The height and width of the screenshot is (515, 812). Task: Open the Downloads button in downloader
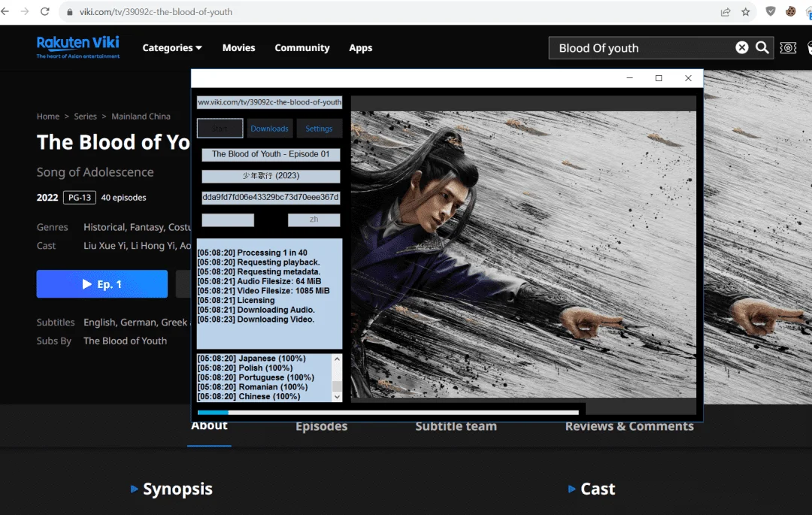[x=269, y=129]
